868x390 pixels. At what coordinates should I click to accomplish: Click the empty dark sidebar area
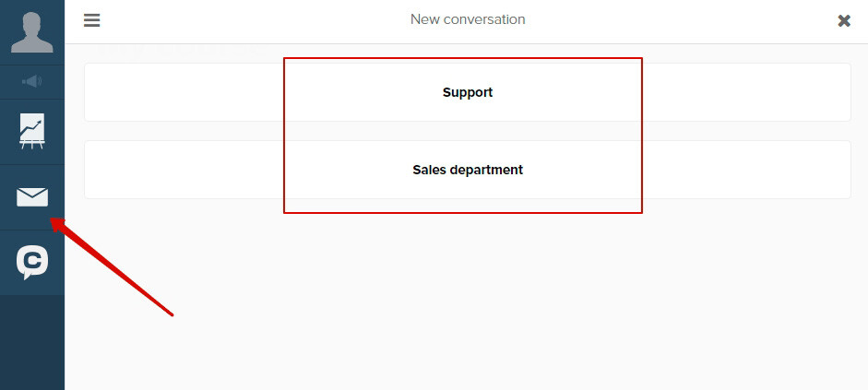(x=32, y=342)
